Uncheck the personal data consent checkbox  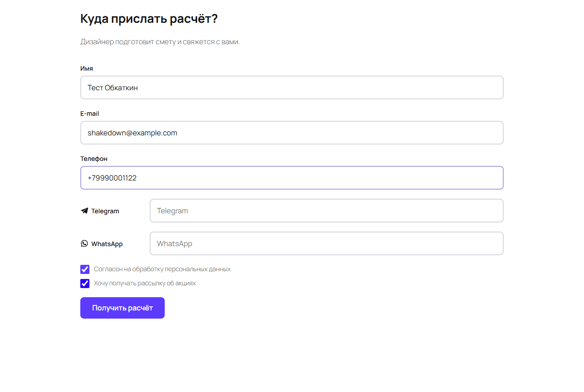[85, 269]
